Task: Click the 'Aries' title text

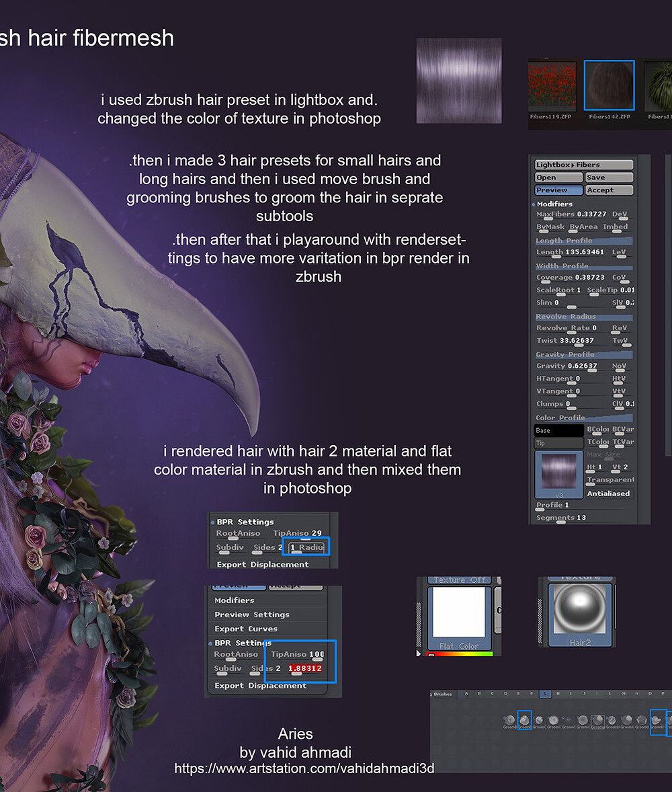Action: (x=296, y=734)
